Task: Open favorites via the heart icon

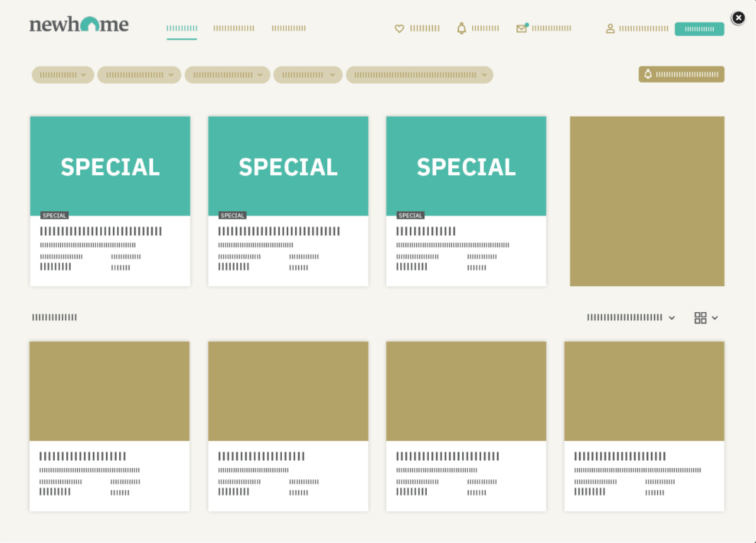Action: (x=399, y=28)
